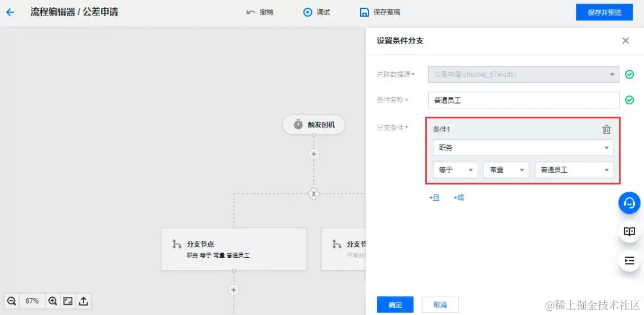644x315 pixels.
Task: Select the 触发时机 trigger node
Action: pos(314,124)
